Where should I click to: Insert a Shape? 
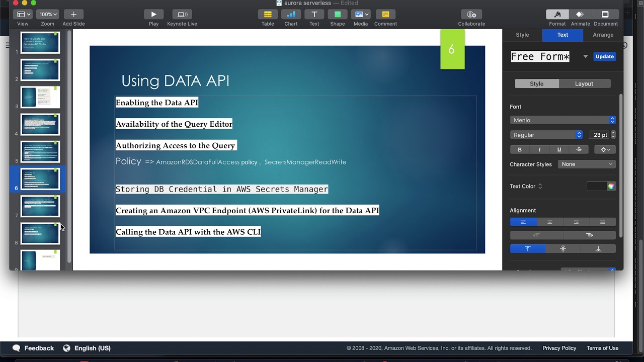338,15
